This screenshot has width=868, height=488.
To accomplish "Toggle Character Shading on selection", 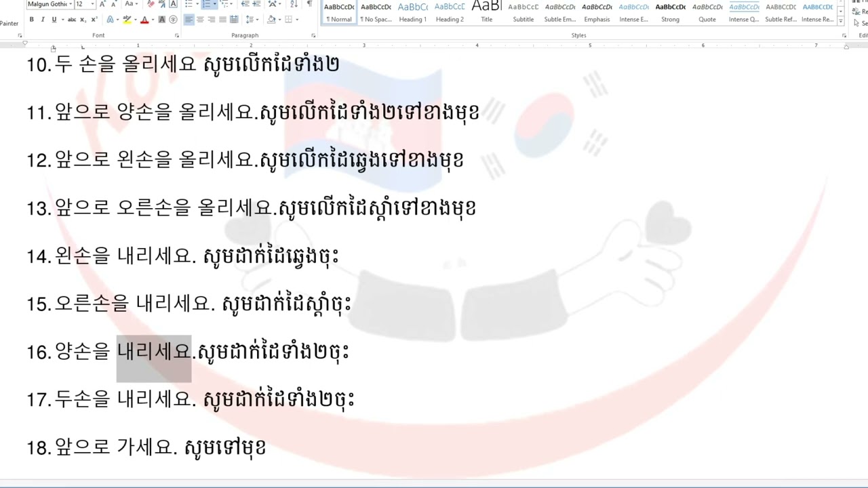I will 161,20.
